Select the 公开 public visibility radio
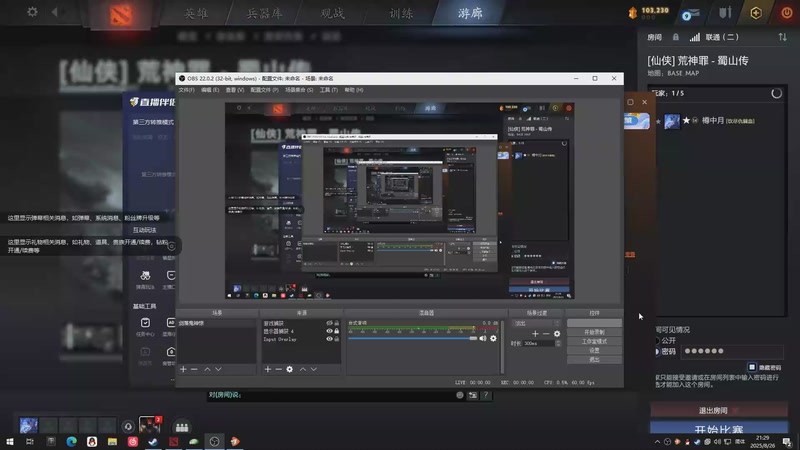Viewport: 800px width, 450px height. (657, 340)
